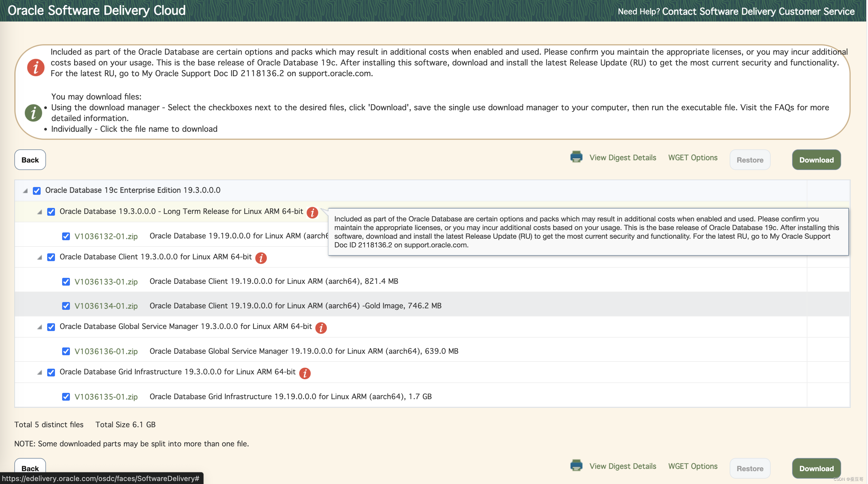Click the info icon beside Global Service Manager
The height and width of the screenshot is (484, 868).
pyautogui.click(x=321, y=328)
